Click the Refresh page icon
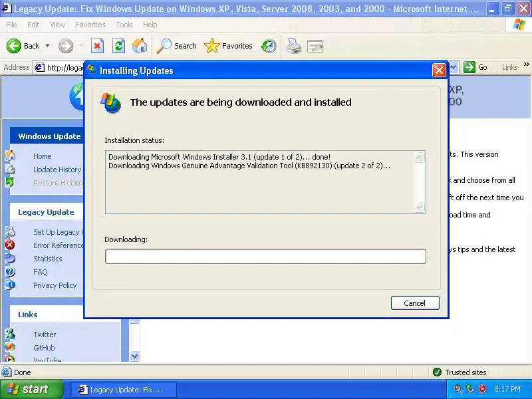The width and height of the screenshot is (532, 399). [x=119, y=46]
